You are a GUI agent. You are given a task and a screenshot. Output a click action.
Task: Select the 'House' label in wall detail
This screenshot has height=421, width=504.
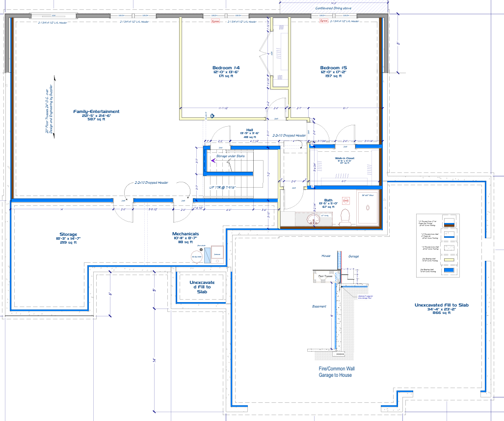point(325,256)
